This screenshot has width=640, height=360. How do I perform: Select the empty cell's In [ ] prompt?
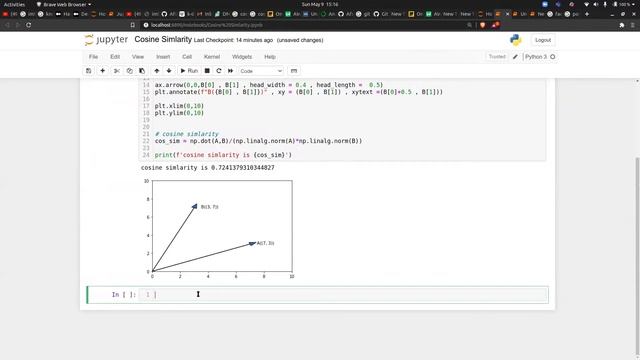click(x=123, y=295)
